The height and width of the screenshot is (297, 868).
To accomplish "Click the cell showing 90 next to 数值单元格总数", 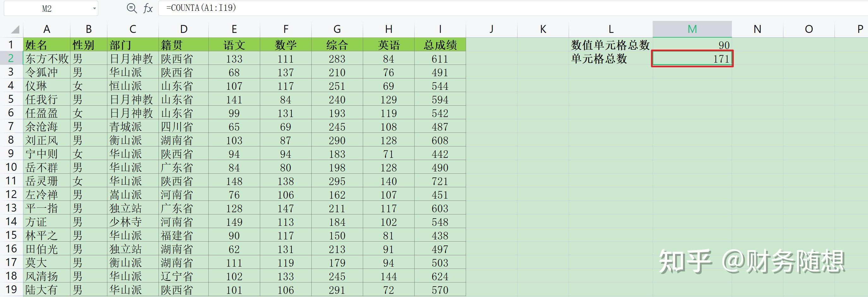I will point(692,45).
